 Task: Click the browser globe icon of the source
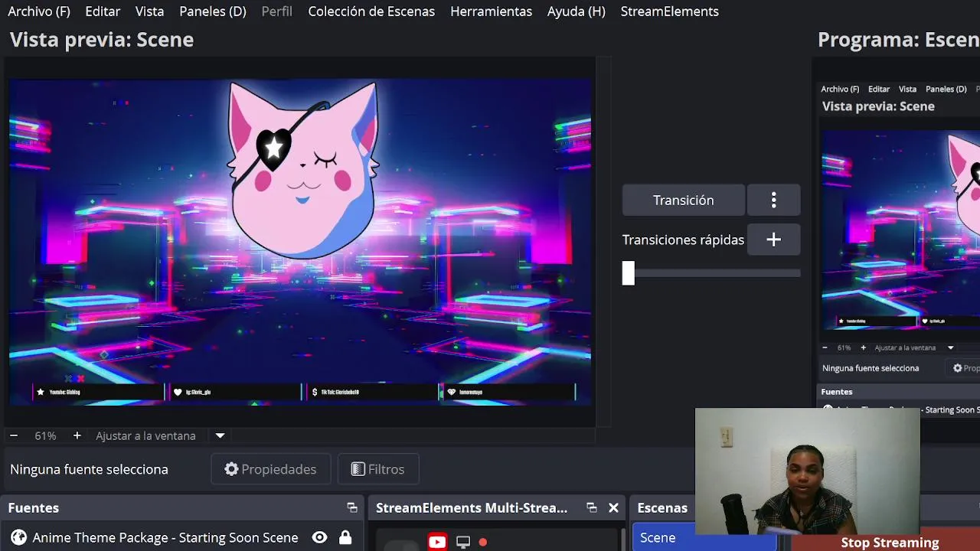click(19, 538)
